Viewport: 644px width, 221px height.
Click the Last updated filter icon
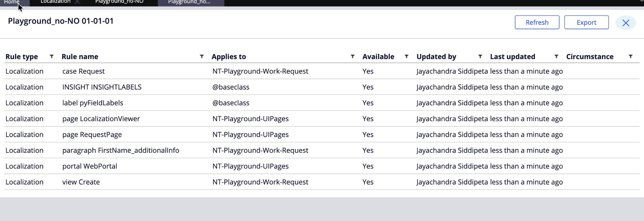(x=556, y=57)
